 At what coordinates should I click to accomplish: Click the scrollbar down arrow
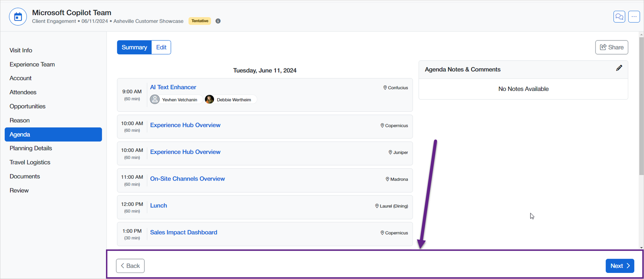coord(641,247)
